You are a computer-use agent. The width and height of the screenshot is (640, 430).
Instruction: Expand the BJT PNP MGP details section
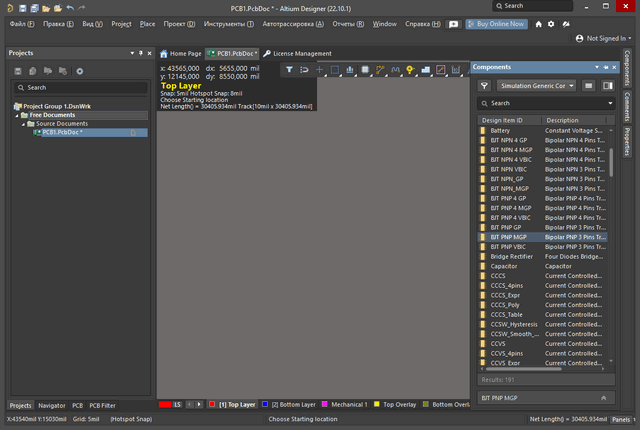(x=602, y=397)
